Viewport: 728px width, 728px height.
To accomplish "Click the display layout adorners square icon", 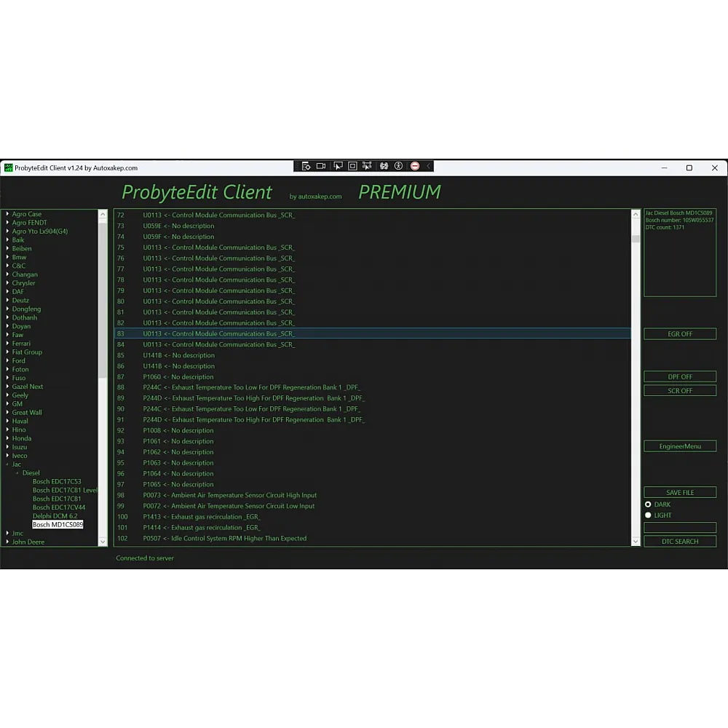I will point(352,166).
